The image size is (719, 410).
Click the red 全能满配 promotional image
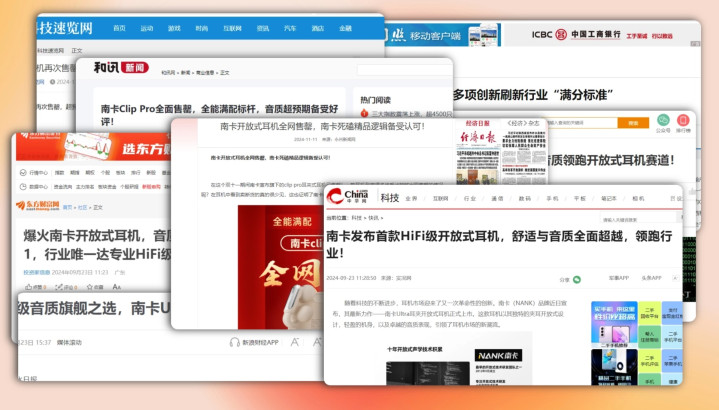[280, 267]
